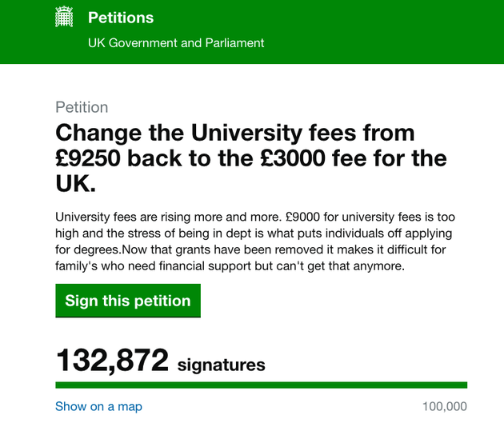
Task: Click the word UK. ending the title
Action: pos(75,184)
